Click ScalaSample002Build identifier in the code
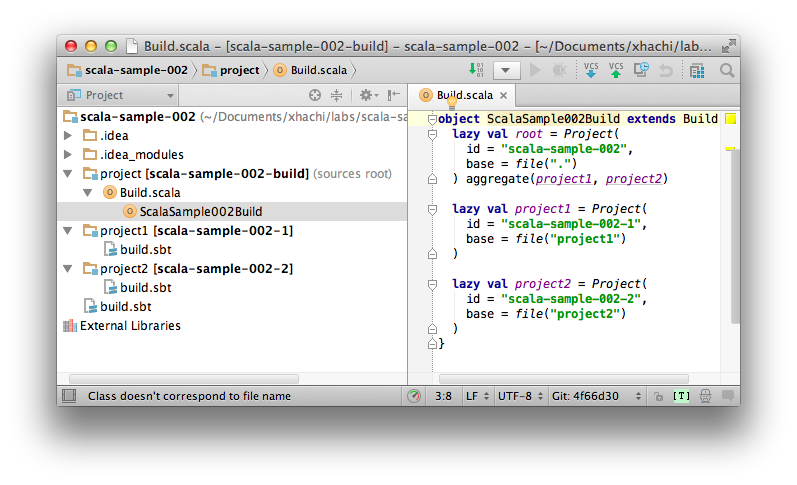 [x=553, y=119]
